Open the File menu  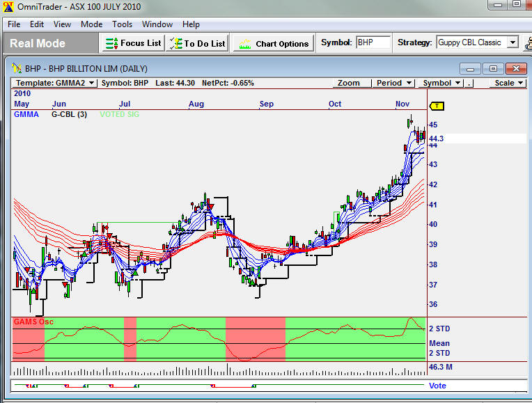[14, 24]
